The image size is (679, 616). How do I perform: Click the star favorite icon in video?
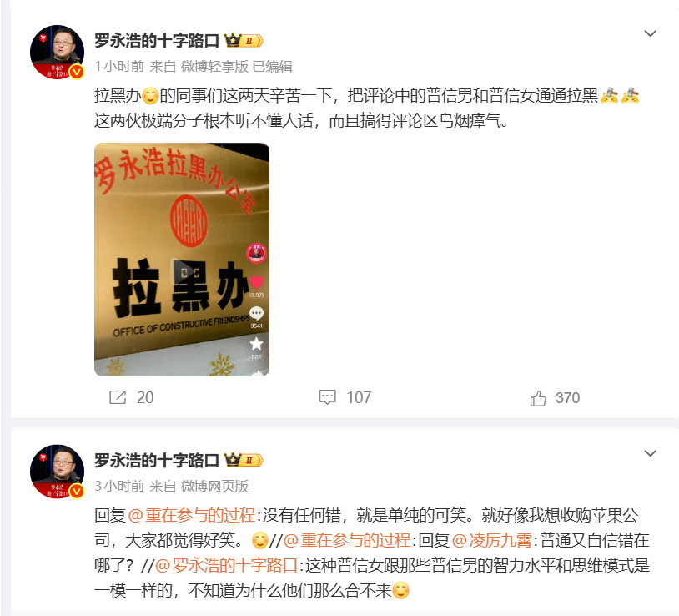(x=256, y=344)
